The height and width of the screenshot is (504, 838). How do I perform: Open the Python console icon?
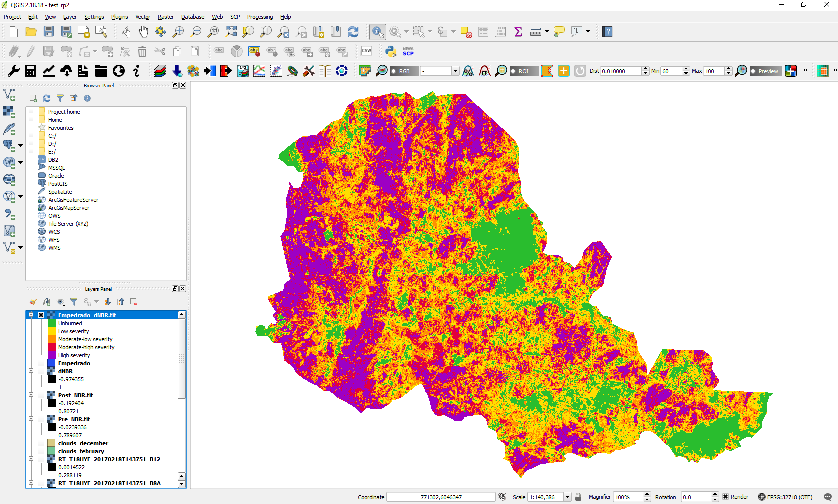tap(391, 51)
